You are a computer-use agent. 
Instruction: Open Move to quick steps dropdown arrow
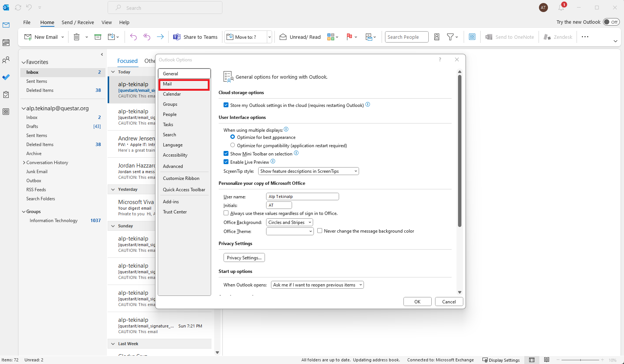(269, 37)
